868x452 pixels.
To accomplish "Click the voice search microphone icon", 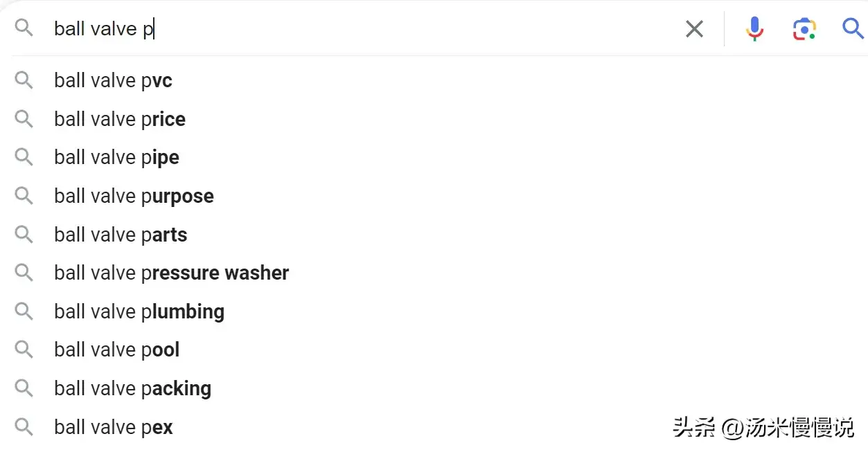I will pyautogui.click(x=754, y=28).
